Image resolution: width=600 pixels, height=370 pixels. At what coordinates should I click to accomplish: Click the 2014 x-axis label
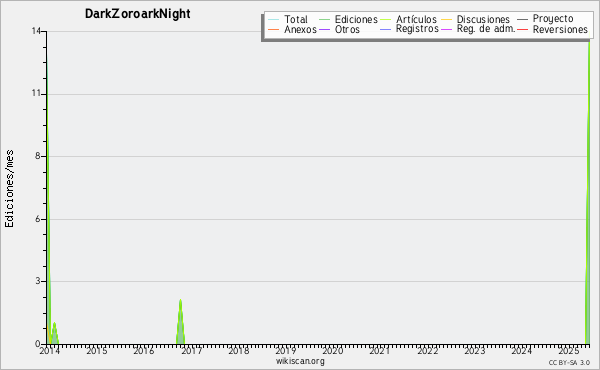[x=50, y=350]
